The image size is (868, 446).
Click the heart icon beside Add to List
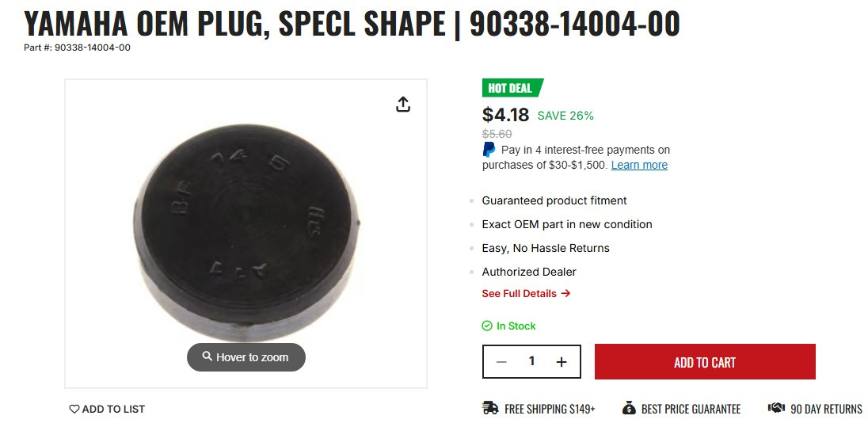tap(74, 409)
